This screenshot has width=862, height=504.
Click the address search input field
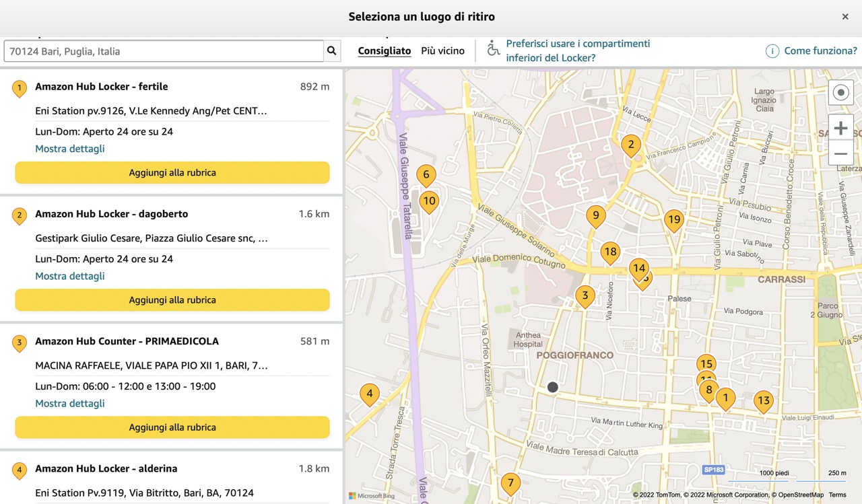tap(162, 50)
